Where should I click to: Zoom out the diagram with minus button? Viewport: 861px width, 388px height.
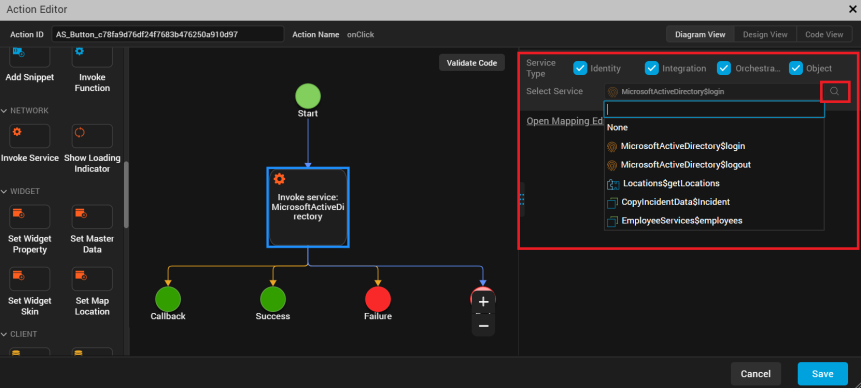[483, 326]
